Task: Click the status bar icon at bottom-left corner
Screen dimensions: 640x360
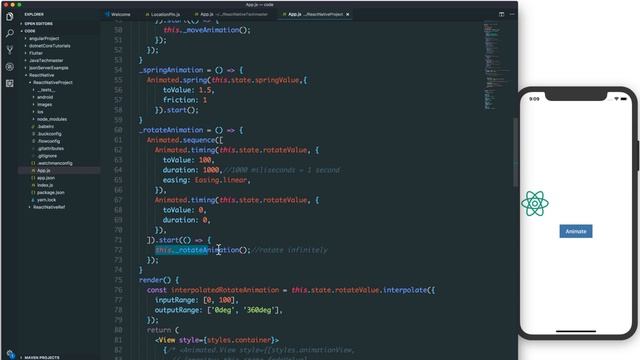Action: (11, 354)
